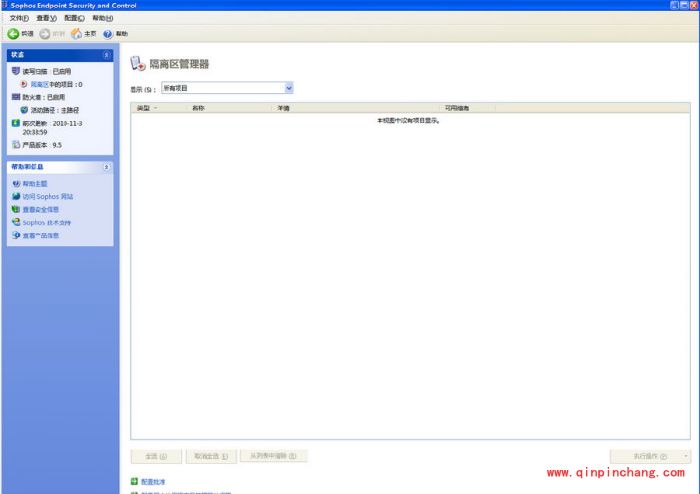Screen dimensions: 700x494
Task: Click the green Back arrow toolbar icon
Action: point(13,33)
